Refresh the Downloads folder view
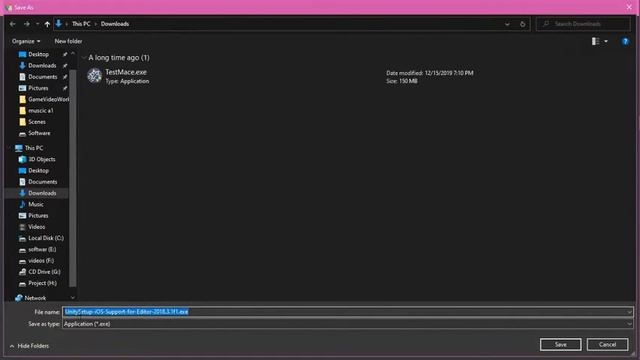 click(522, 24)
